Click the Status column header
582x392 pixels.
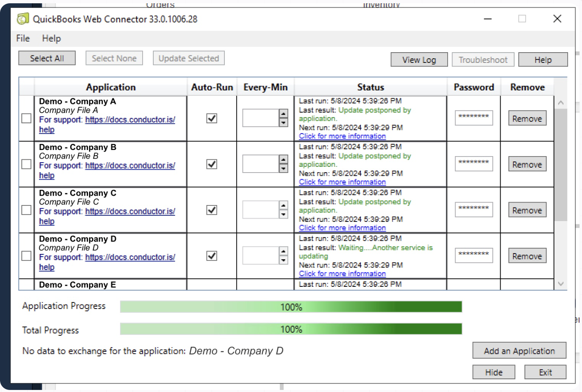click(x=370, y=87)
